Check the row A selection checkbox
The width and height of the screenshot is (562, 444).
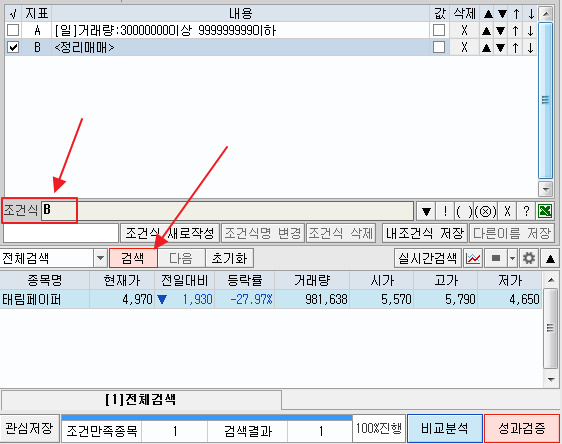click(x=13, y=30)
